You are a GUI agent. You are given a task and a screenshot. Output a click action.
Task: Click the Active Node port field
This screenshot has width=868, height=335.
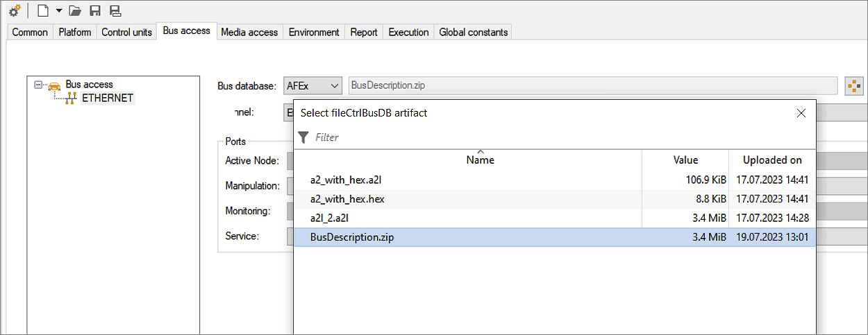pyautogui.click(x=290, y=161)
